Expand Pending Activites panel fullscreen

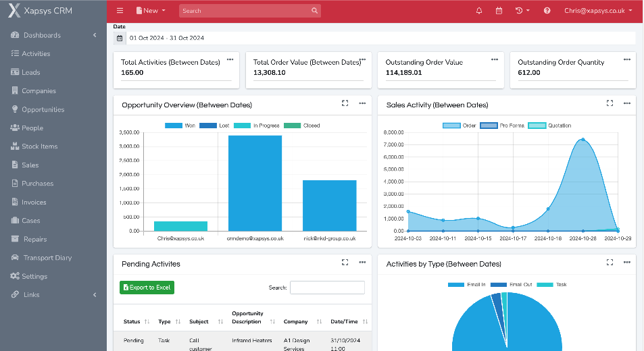(345, 263)
